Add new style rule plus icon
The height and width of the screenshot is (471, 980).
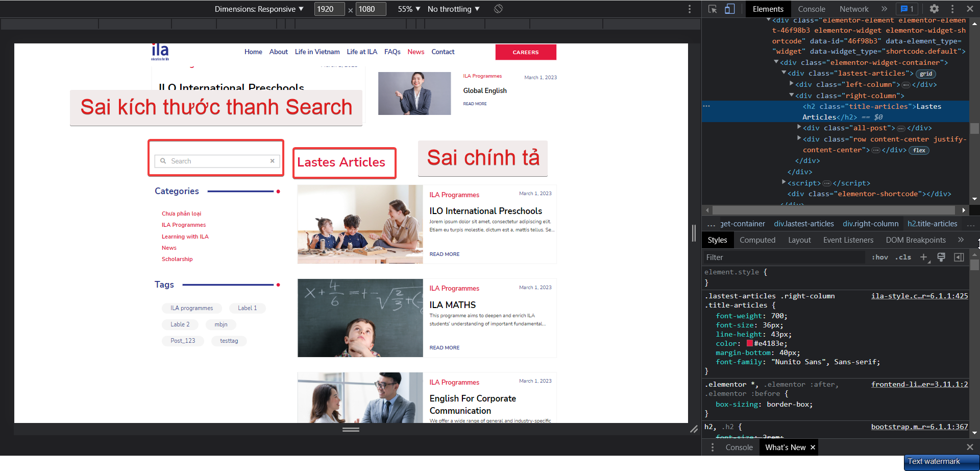point(924,257)
